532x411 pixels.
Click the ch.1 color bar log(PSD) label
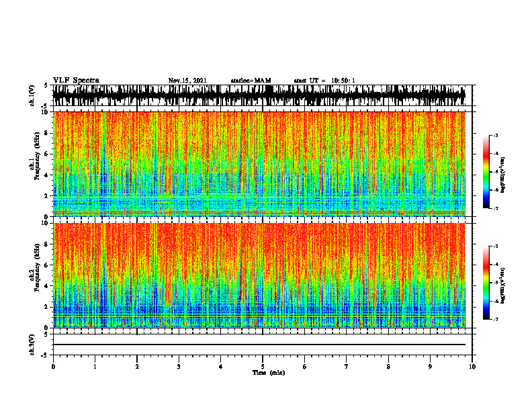[503, 175]
